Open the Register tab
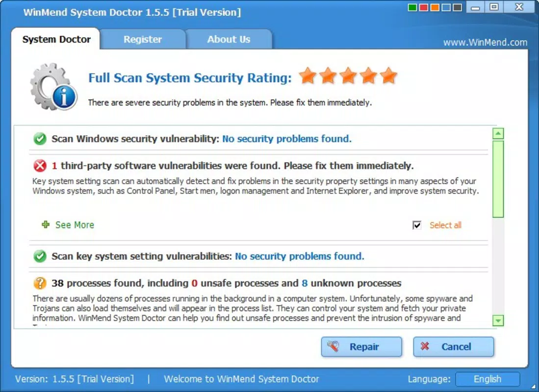 click(x=143, y=39)
